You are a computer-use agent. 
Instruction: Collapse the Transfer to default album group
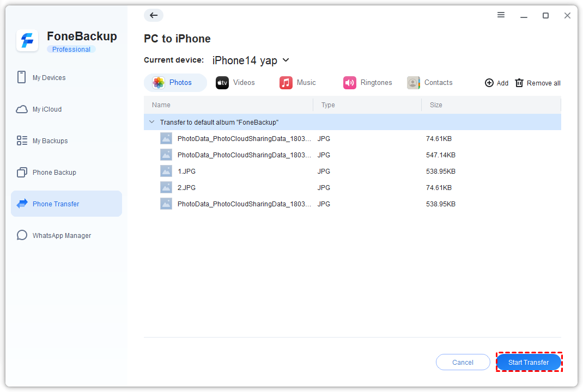[151, 122]
